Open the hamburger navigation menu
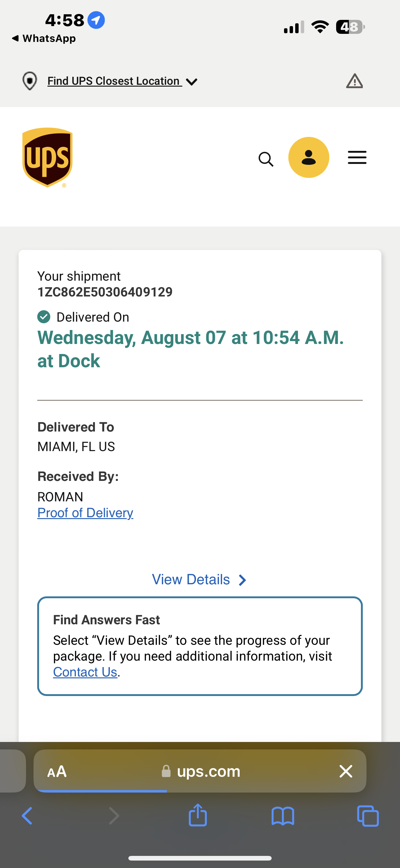Image resolution: width=400 pixels, height=868 pixels. (357, 157)
